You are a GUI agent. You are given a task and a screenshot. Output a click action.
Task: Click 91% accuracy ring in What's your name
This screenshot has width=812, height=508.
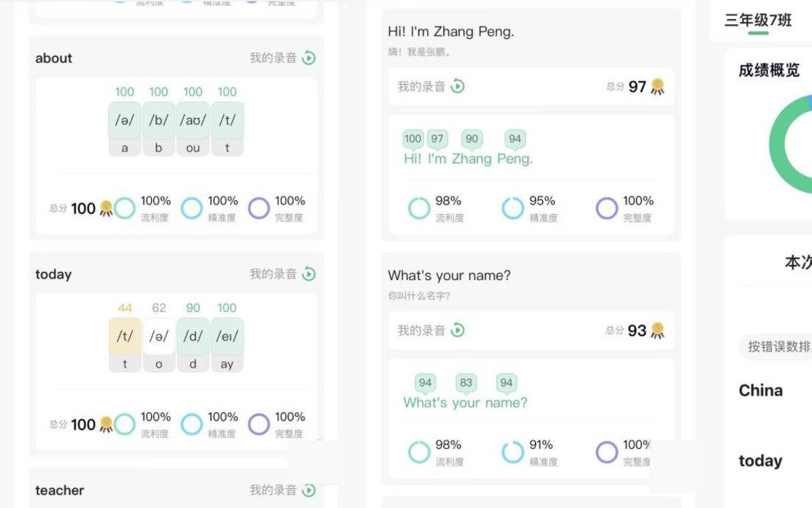click(513, 452)
